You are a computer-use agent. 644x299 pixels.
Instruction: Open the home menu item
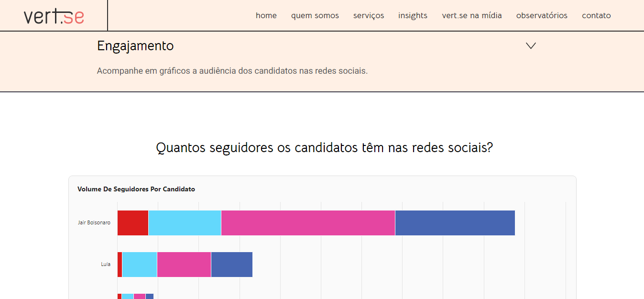tap(266, 15)
